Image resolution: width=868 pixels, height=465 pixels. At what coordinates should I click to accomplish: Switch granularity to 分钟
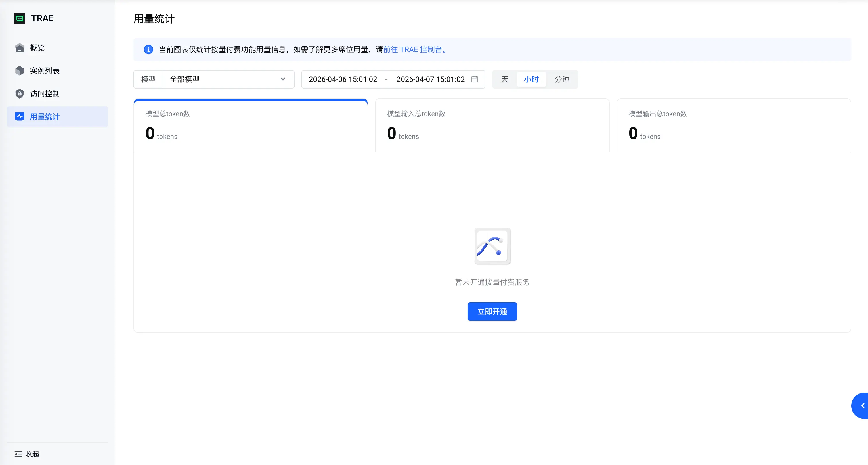point(562,80)
